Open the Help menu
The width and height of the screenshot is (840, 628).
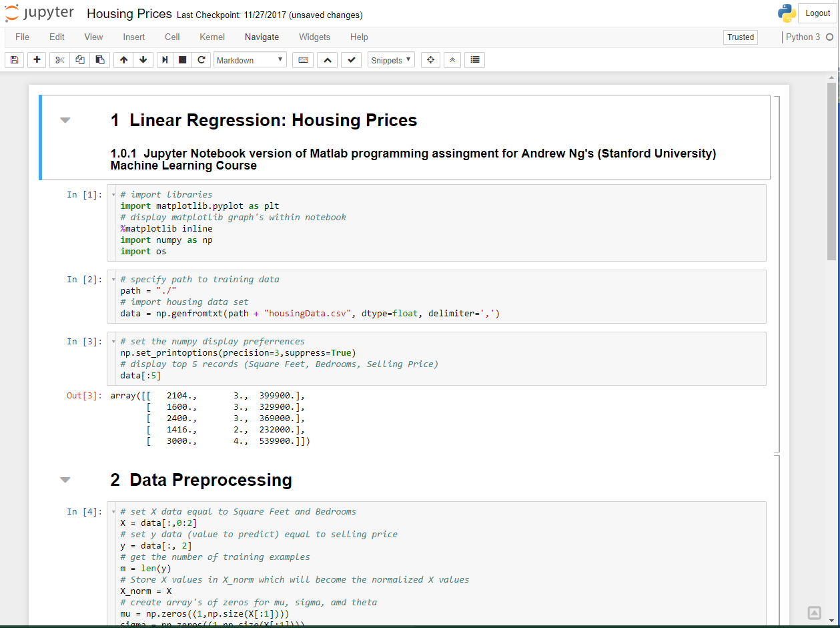tap(359, 37)
